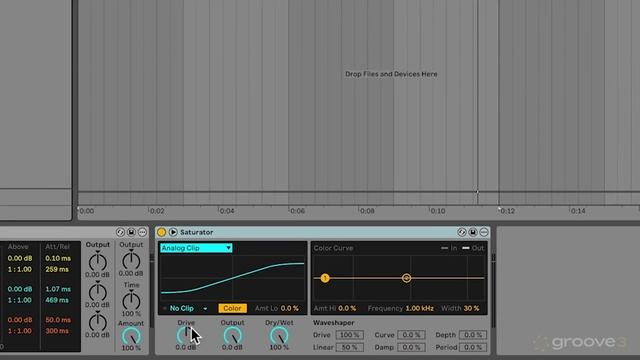Click the 0:12 timeline ruler marker
This screenshot has width=640, height=360.
click(507, 211)
